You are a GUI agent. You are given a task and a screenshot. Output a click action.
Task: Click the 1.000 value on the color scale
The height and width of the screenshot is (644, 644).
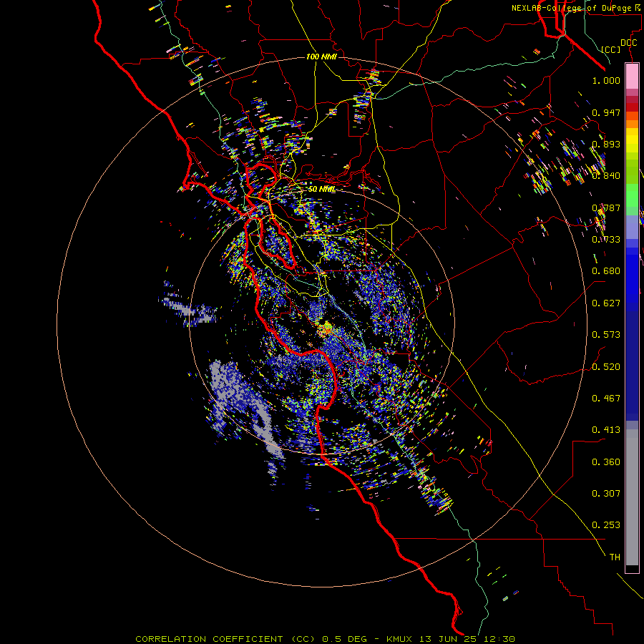606,80
